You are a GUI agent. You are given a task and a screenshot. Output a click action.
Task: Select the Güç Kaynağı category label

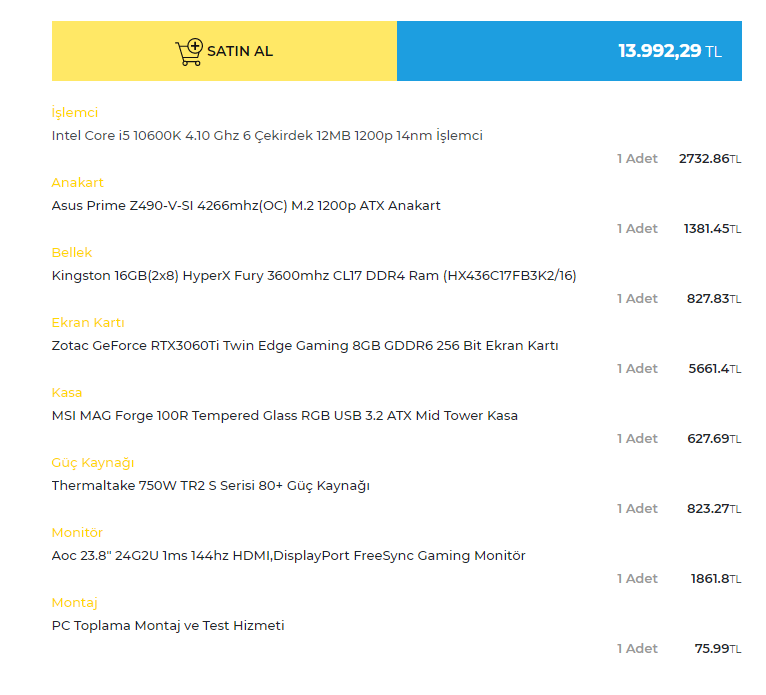click(93, 463)
